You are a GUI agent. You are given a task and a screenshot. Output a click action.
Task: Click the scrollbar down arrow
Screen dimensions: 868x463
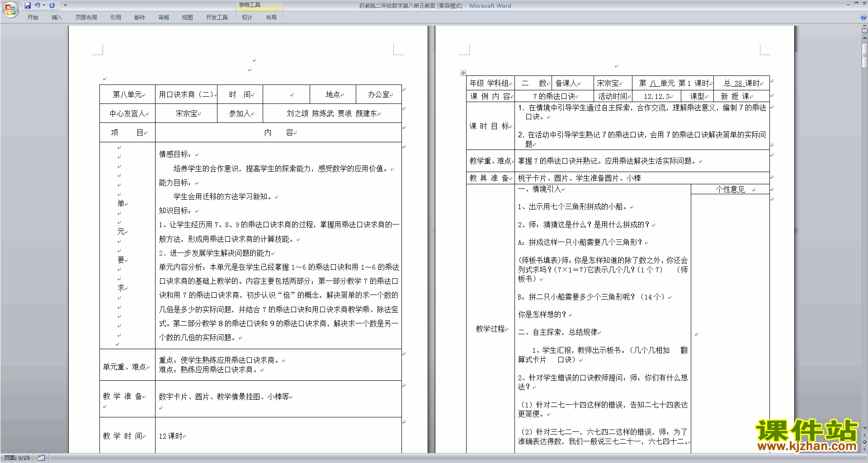click(864, 428)
